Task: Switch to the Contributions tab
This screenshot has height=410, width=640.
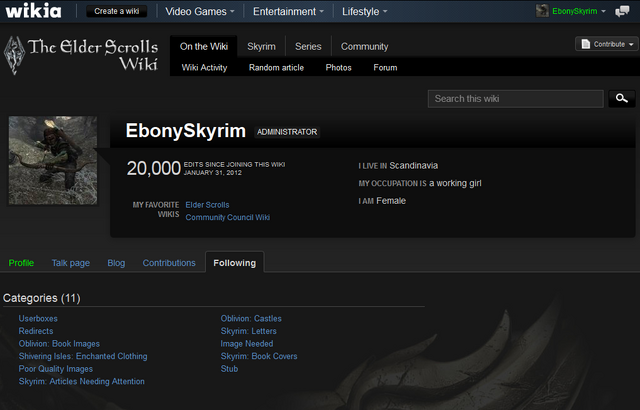Action: point(169,263)
